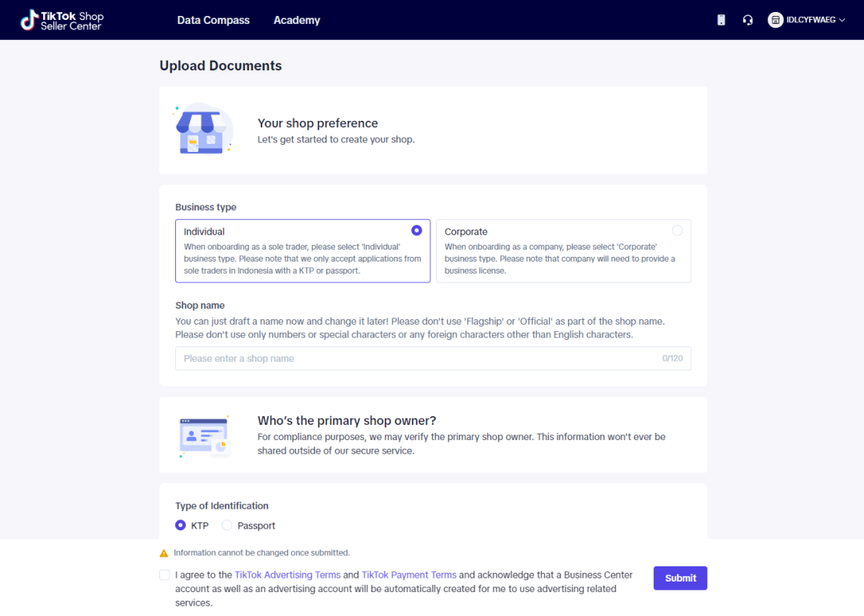Screen dimensions: 864x616
Task: Open the TikTok Payment Terms link
Action: click(409, 574)
